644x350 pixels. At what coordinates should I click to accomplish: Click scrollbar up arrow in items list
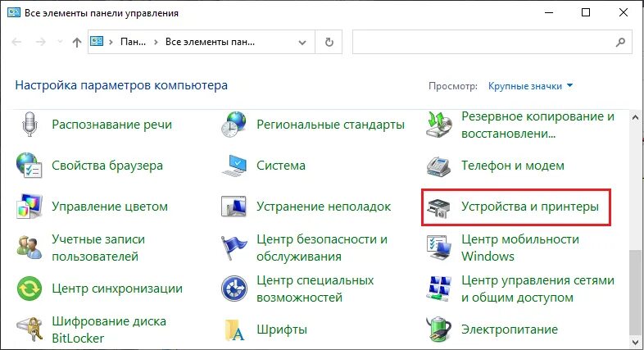[x=635, y=117]
